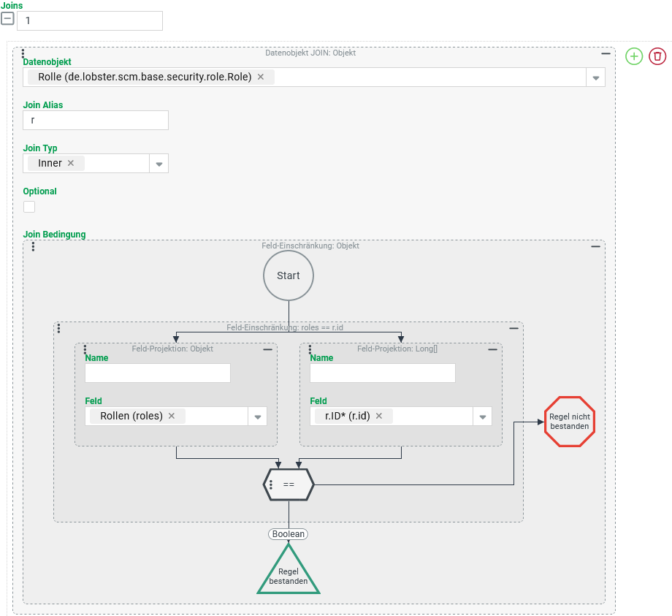This screenshot has width=672, height=616.
Task: Toggle the Optional checkbox
Action: [29, 207]
